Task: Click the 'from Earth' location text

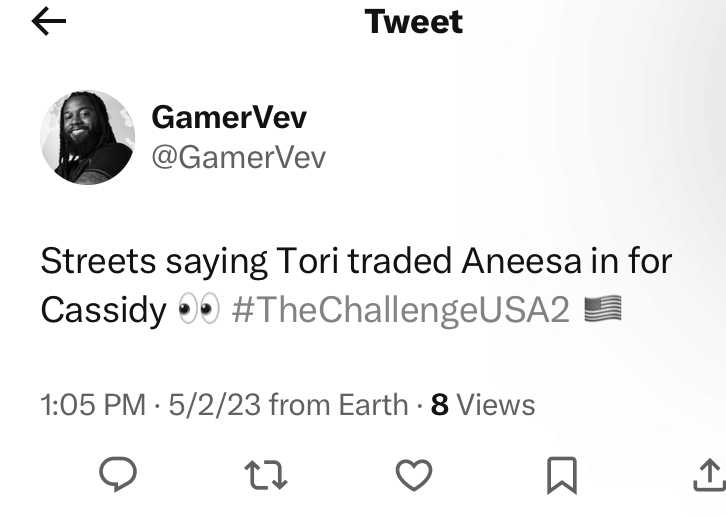Action: 338,404
